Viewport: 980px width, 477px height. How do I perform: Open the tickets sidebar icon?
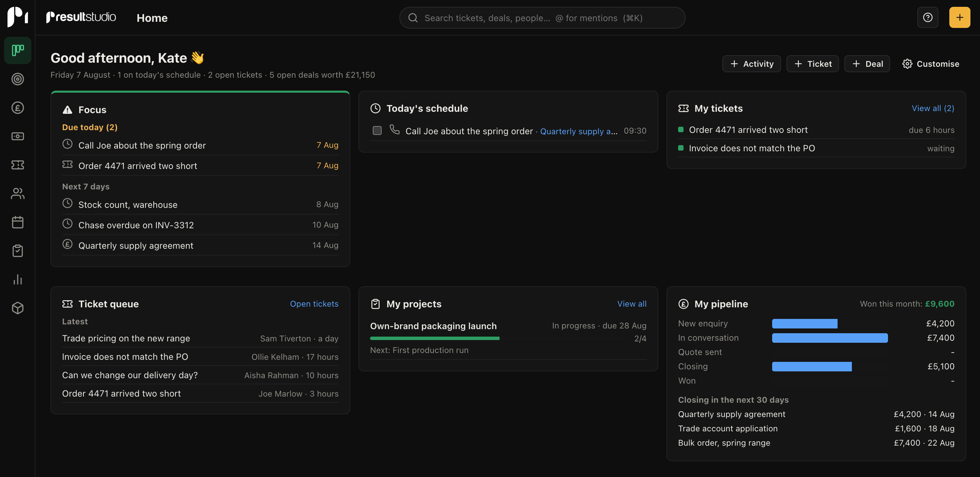click(17, 165)
